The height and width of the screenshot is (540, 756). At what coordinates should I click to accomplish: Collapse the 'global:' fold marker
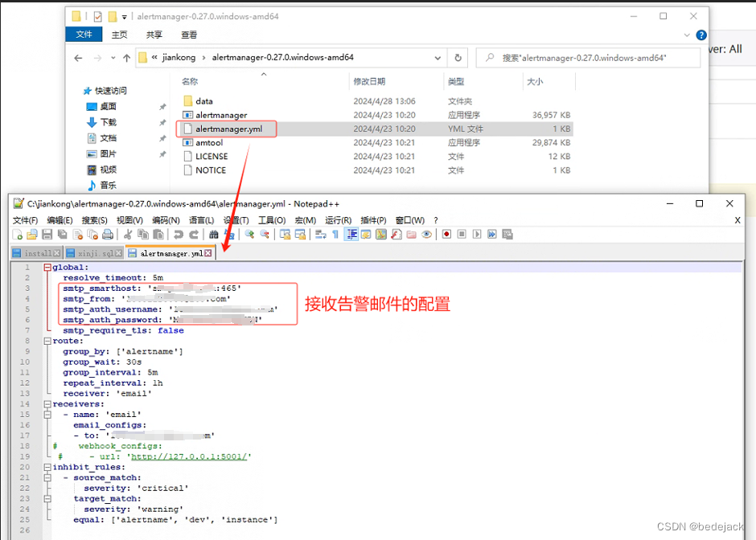[47, 268]
